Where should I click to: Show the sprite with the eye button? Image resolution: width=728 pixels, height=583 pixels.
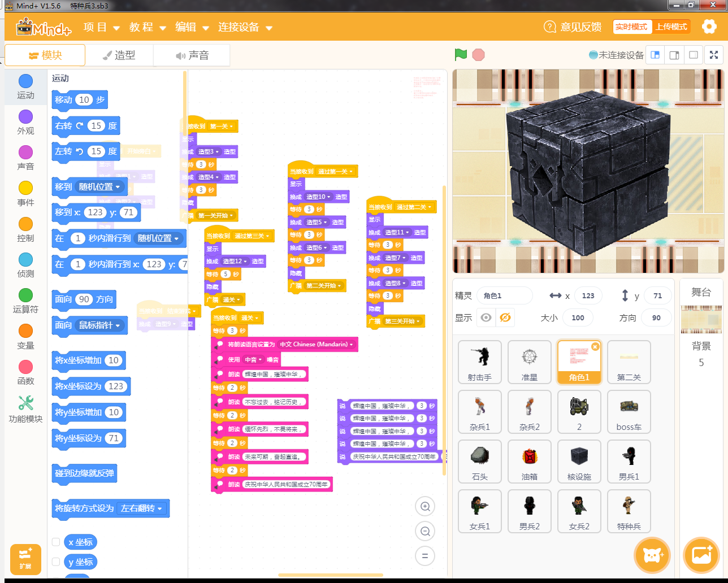(486, 317)
